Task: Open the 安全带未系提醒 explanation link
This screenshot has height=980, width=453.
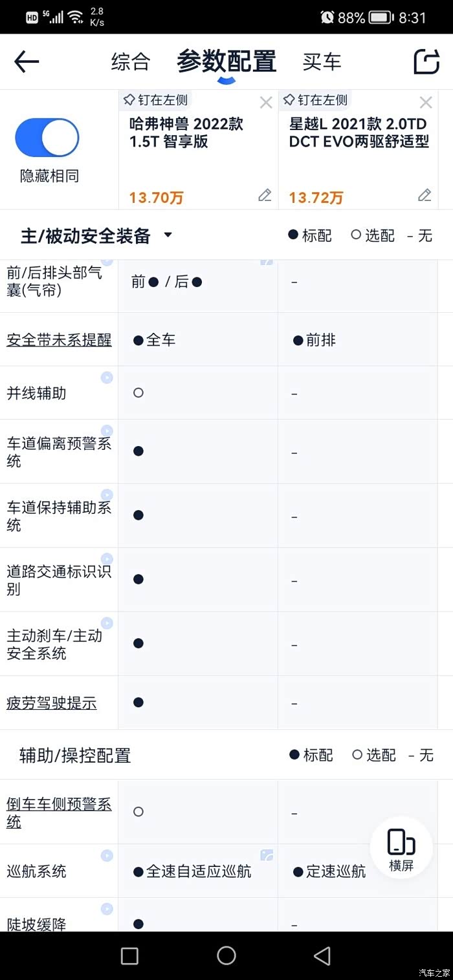Action: tap(59, 340)
